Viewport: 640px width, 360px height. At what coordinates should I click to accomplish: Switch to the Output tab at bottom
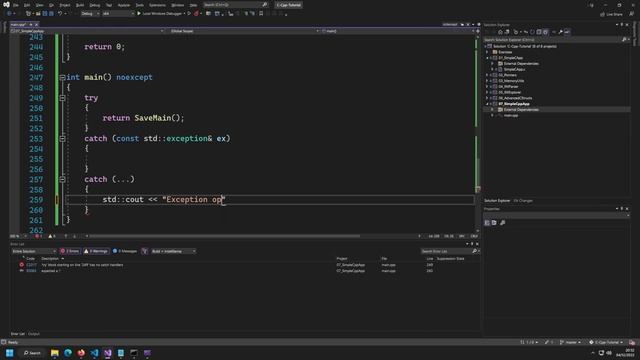click(x=34, y=334)
